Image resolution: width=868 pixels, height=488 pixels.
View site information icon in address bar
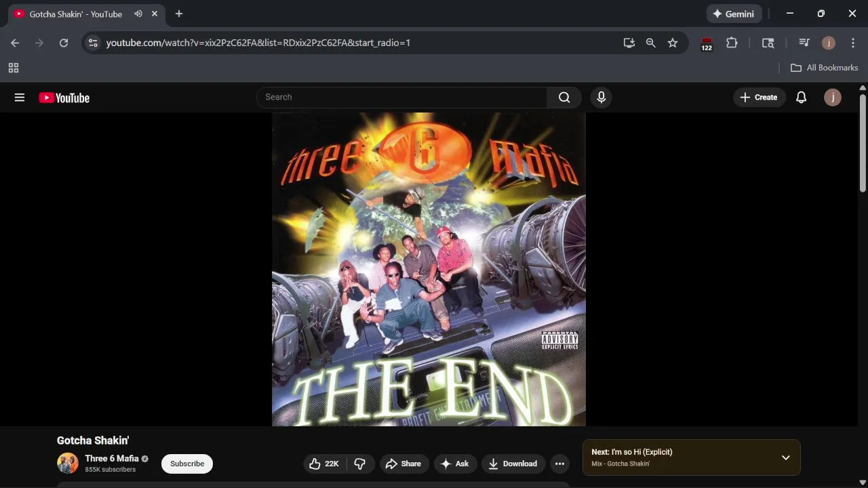[x=93, y=43]
